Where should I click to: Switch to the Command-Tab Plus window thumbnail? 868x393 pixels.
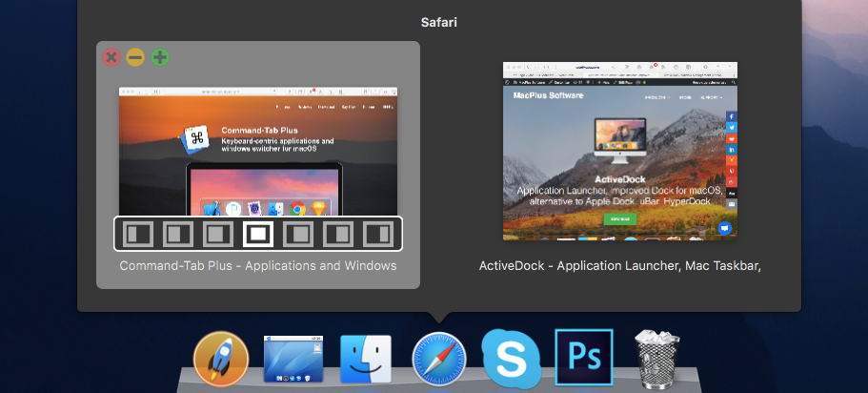coord(258,151)
